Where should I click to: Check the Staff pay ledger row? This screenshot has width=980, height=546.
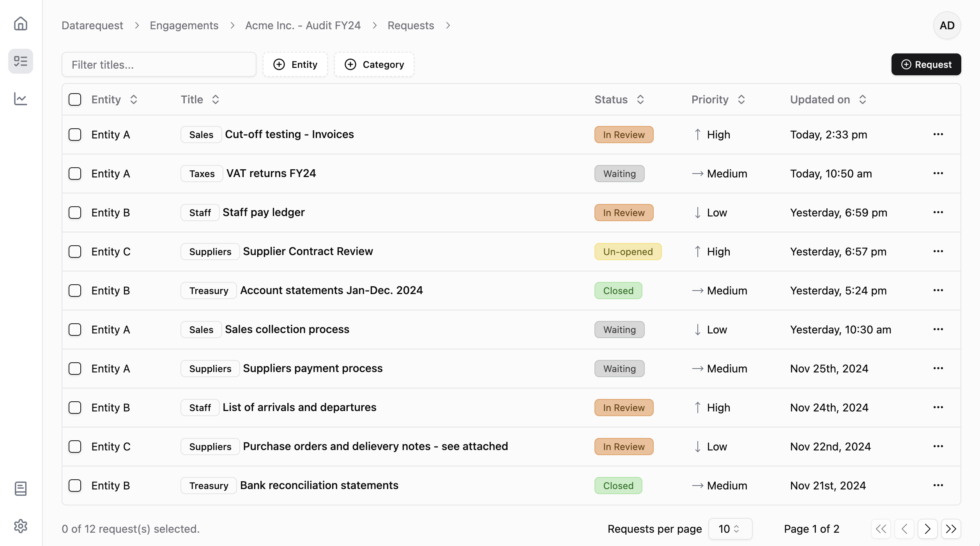click(75, 213)
